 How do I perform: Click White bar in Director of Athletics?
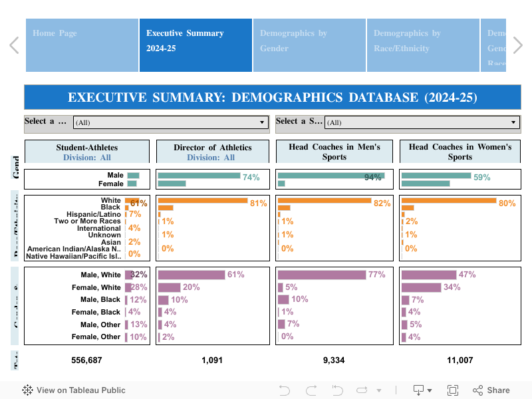coord(202,201)
